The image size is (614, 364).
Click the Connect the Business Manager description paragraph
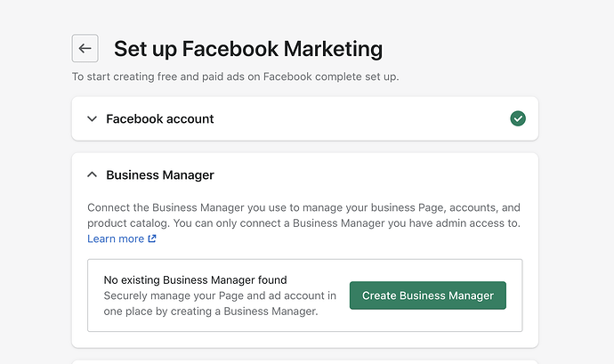pyautogui.click(x=303, y=214)
